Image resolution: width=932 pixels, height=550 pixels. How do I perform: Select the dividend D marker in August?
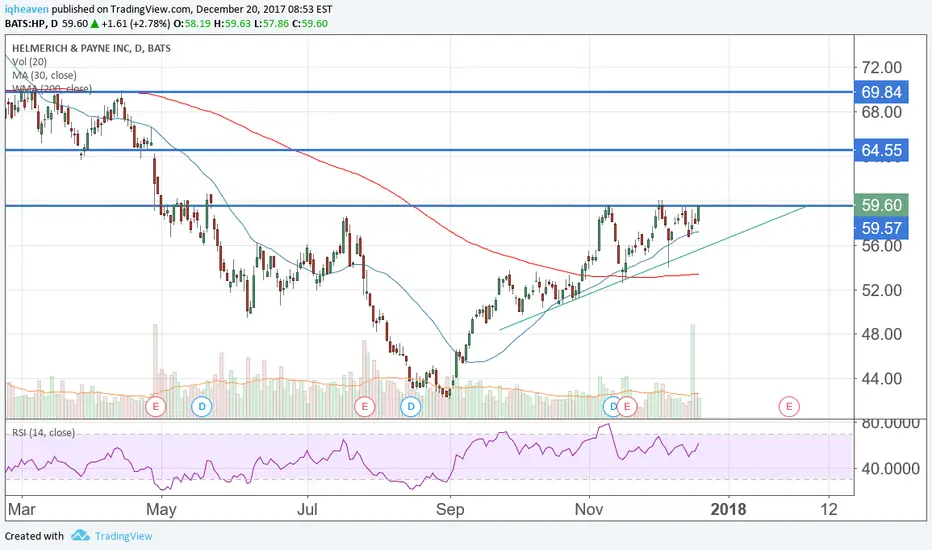pyautogui.click(x=411, y=407)
